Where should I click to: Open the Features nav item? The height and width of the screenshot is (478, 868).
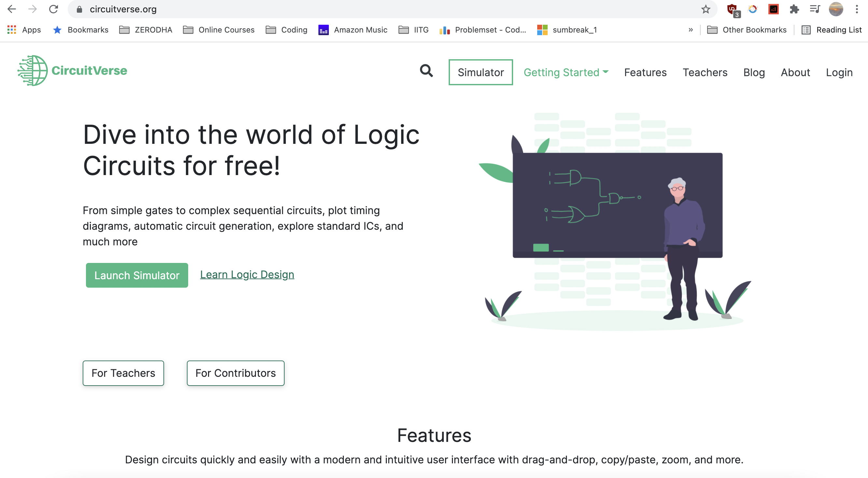[645, 73]
